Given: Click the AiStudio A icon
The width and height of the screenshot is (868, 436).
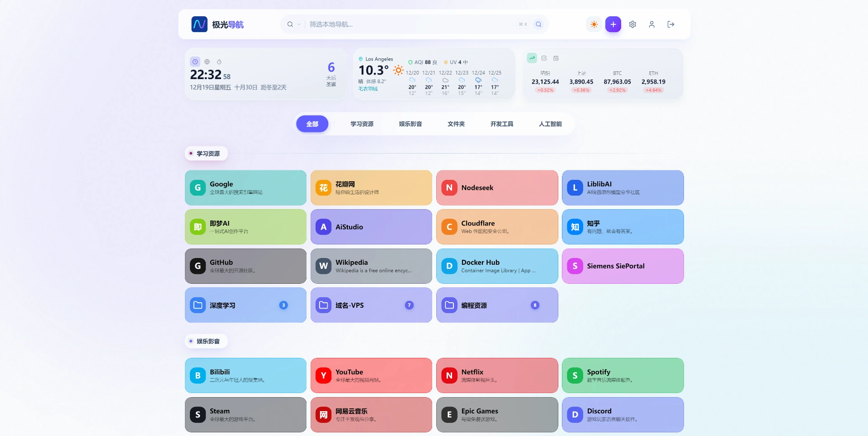Looking at the screenshot, I should (x=324, y=227).
